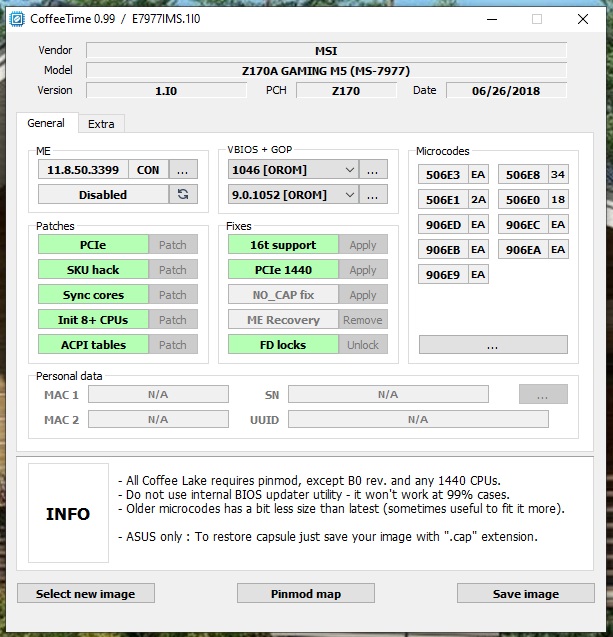Switch to the Extra tab
613x637 pixels.
point(101,124)
